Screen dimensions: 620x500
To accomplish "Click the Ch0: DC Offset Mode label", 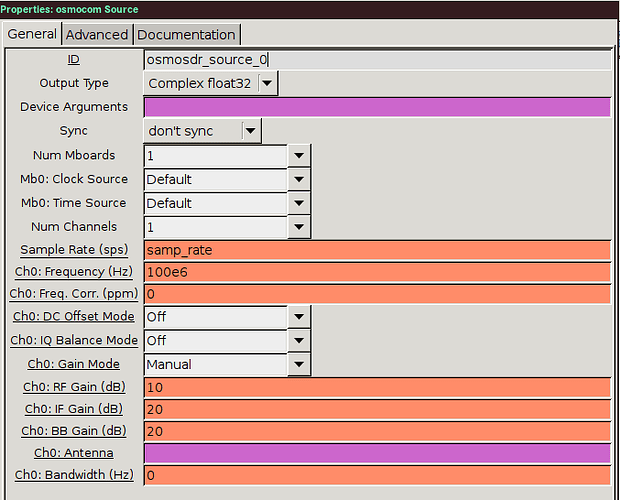I will click(x=74, y=316).
